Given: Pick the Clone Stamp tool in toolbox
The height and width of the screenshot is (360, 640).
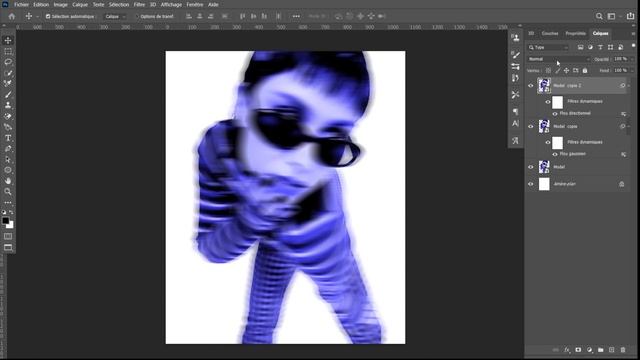Looking at the screenshot, I should [8, 105].
